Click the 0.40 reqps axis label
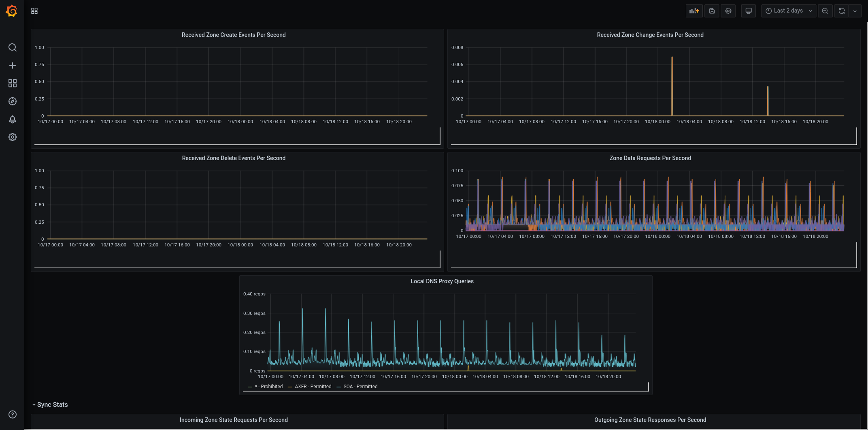 coord(254,294)
